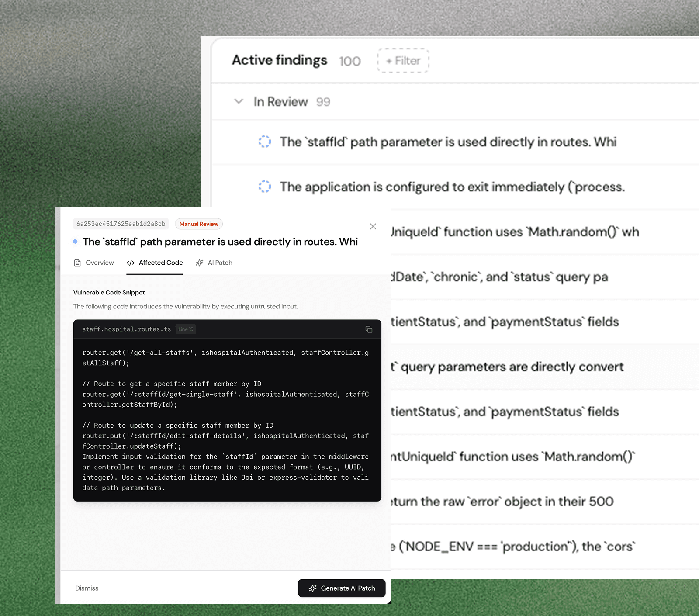Dismiss the finding
The height and width of the screenshot is (616, 699).
click(x=87, y=588)
